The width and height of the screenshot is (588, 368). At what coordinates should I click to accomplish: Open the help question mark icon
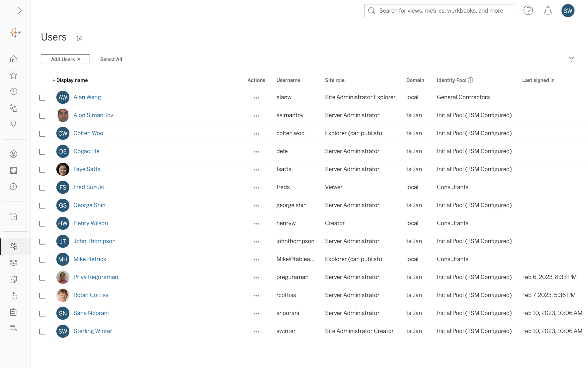tap(528, 11)
